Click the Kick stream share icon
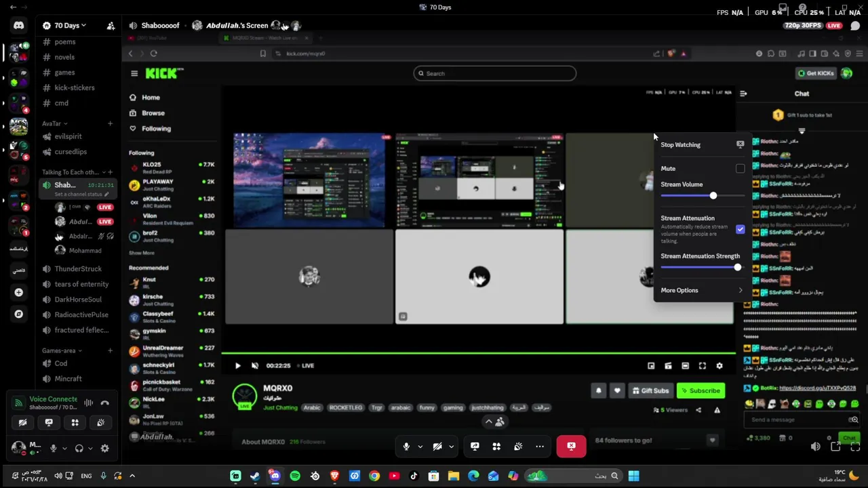Image resolution: width=868 pixels, height=488 pixels. (x=698, y=410)
